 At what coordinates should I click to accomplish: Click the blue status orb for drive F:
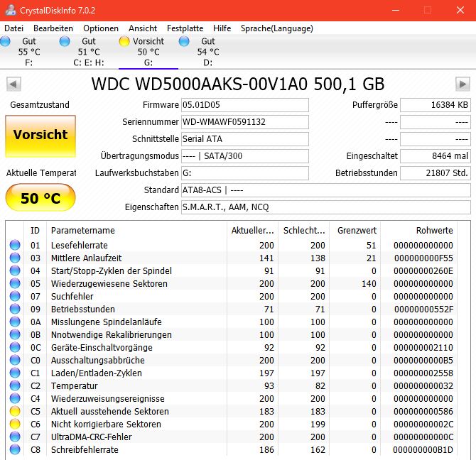point(5,41)
